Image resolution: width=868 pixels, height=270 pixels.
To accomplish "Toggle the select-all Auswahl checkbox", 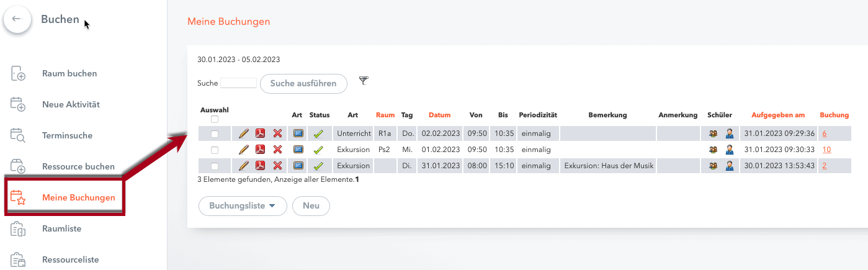I will click(x=215, y=119).
